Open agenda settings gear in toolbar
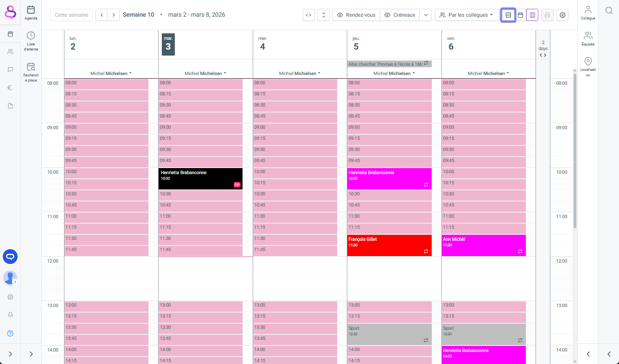The height and width of the screenshot is (364, 619). 562,15
